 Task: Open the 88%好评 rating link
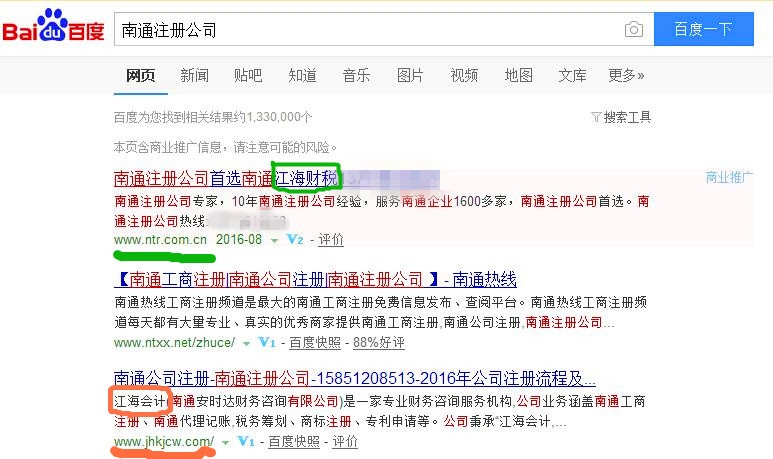pos(379,342)
